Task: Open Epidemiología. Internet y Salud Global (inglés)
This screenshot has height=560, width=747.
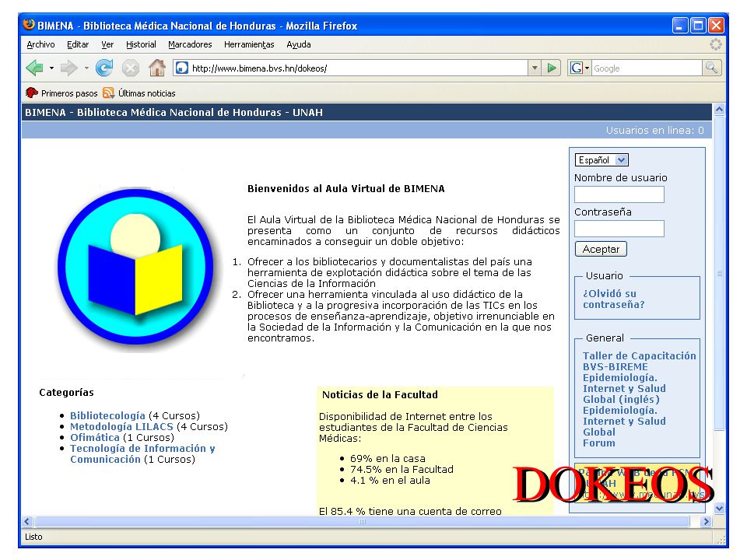Action: 624,389
